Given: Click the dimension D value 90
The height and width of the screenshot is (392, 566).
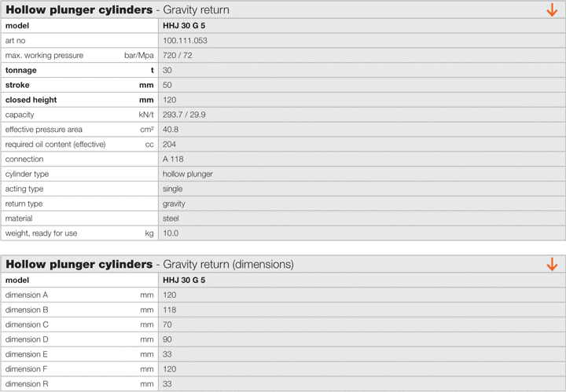Looking at the screenshot, I should click(x=167, y=339).
